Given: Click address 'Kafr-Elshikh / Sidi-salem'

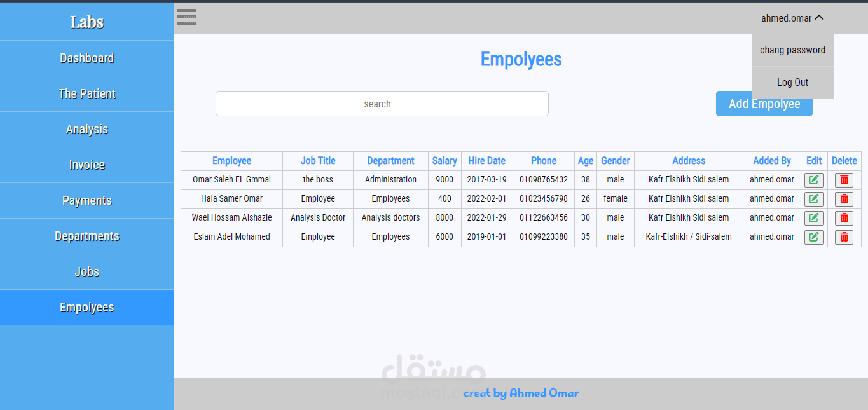Looking at the screenshot, I should (689, 237).
